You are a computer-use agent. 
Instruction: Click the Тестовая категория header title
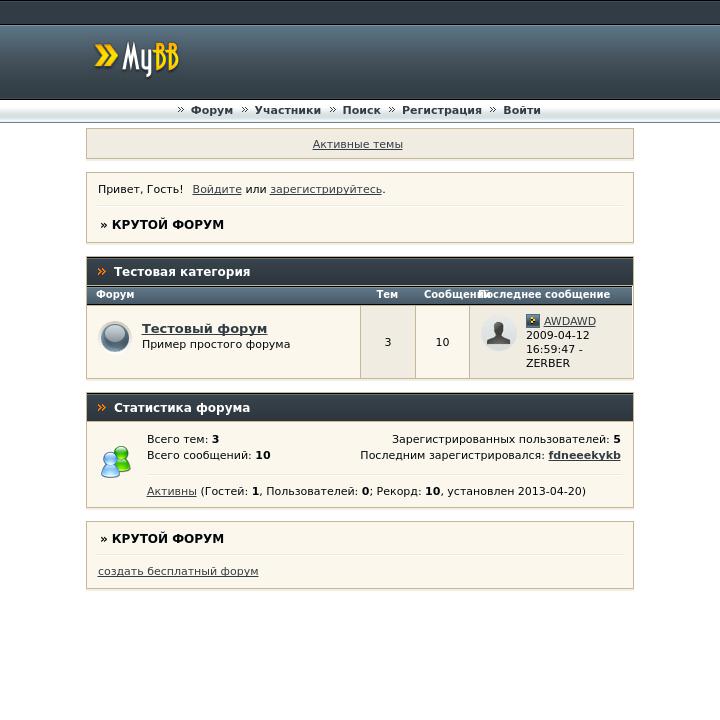182,272
